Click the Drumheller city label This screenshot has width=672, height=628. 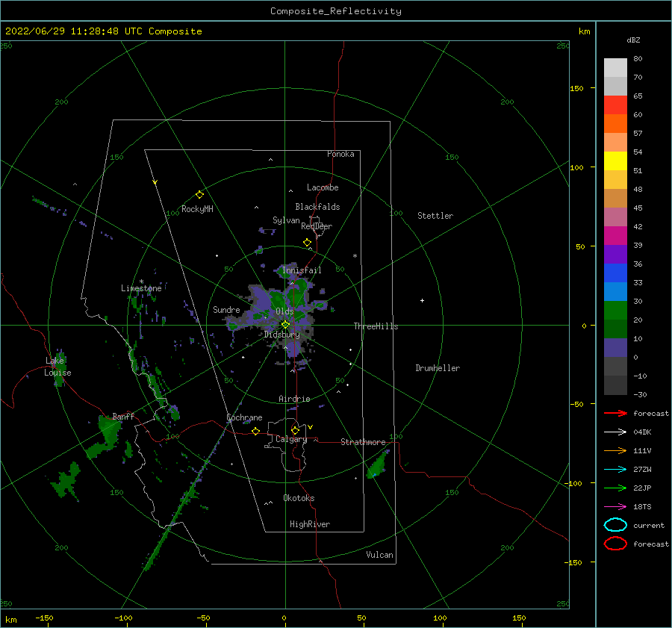pyautogui.click(x=438, y=368)
